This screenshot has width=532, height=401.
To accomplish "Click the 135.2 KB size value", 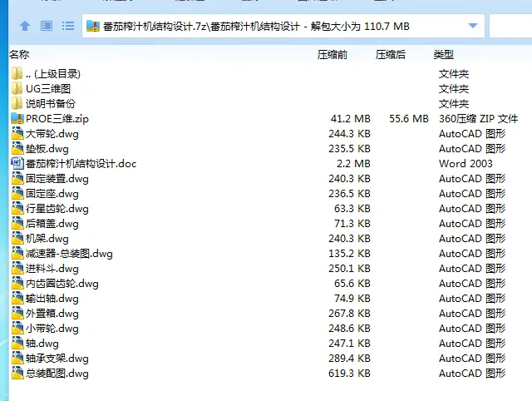I will tap(349, 253).
